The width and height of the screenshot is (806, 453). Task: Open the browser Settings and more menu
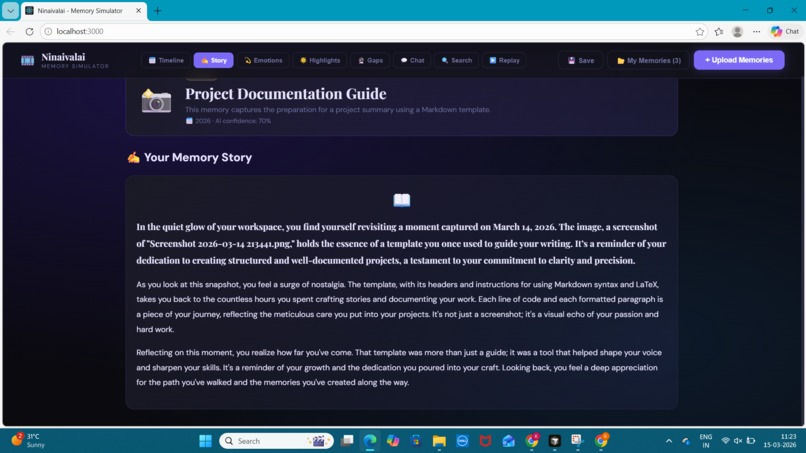[x=756, y=31]
